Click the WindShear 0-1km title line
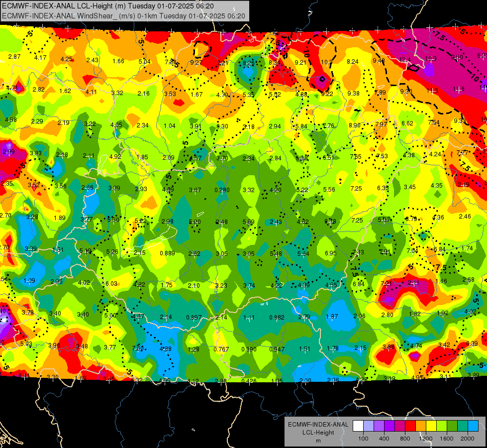Image resolution: width=487 pixels, height=448 pixels. tap(123, 16)
